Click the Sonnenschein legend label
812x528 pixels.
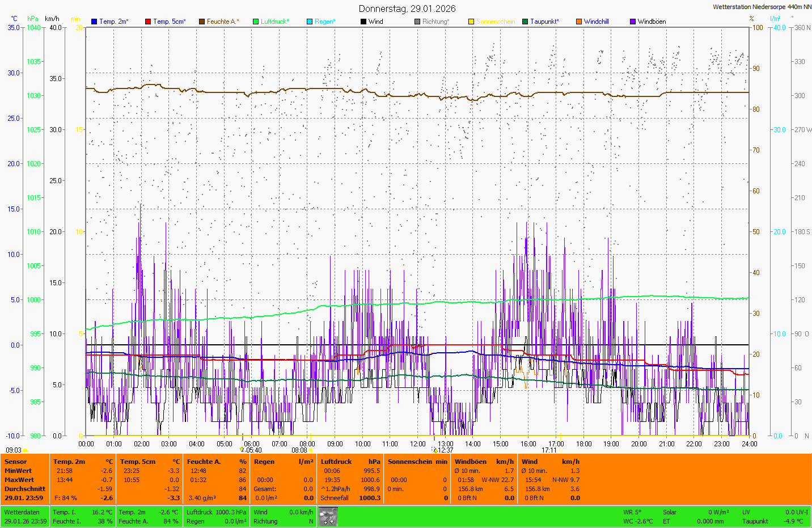[x=495, y=22]
